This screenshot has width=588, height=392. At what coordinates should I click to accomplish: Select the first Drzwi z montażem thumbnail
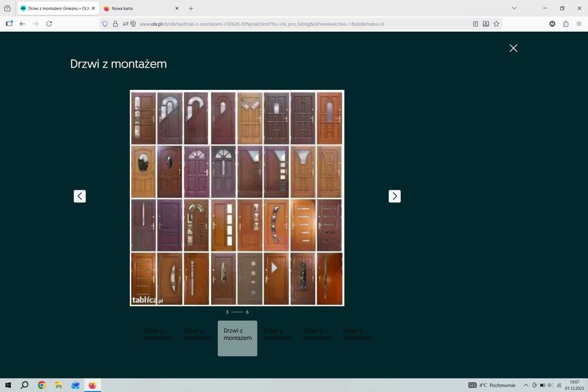click(158, 338)
